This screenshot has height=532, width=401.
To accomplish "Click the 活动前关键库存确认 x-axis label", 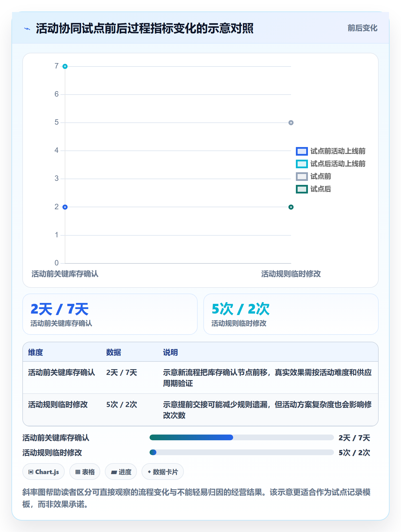I will click(x=65, y=274).
